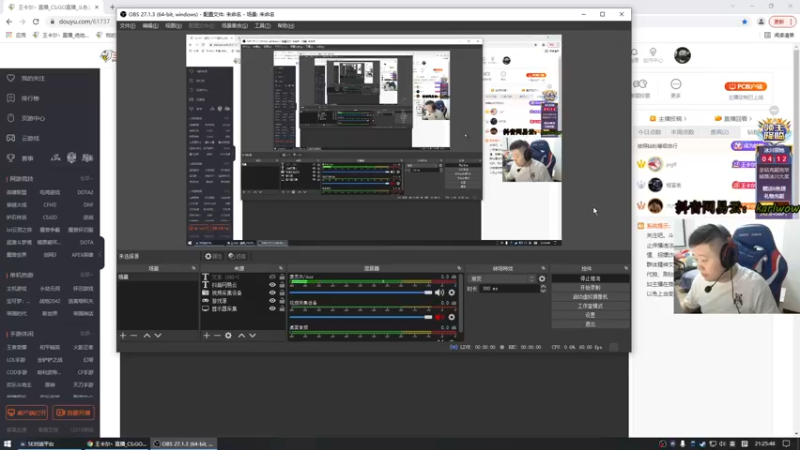Lock the 抖音网易云 source
Viewport: 800px width, 450px height.
[x=282, y=285]
